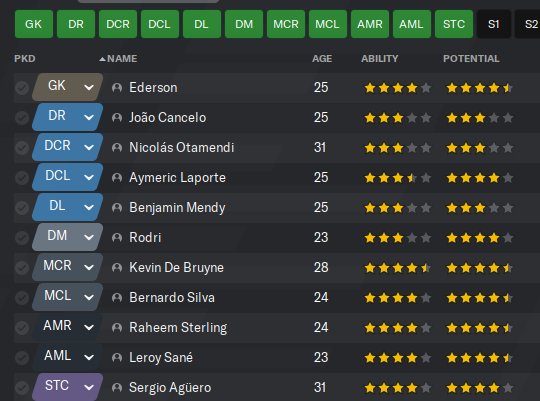Open STC position dropdown for Sergio Agüero

(89, 387)
